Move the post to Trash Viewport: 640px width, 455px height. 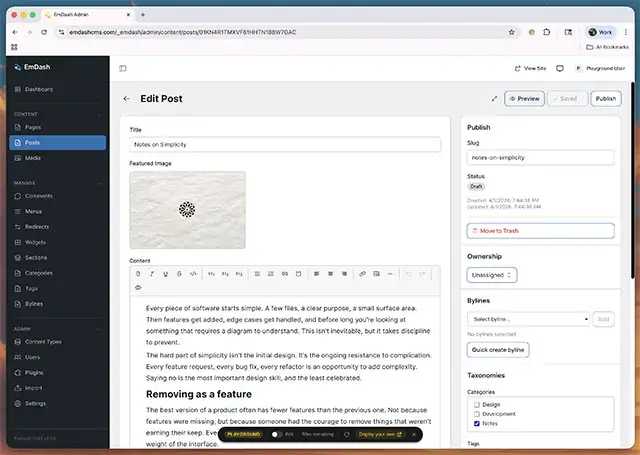click(540, 231)
